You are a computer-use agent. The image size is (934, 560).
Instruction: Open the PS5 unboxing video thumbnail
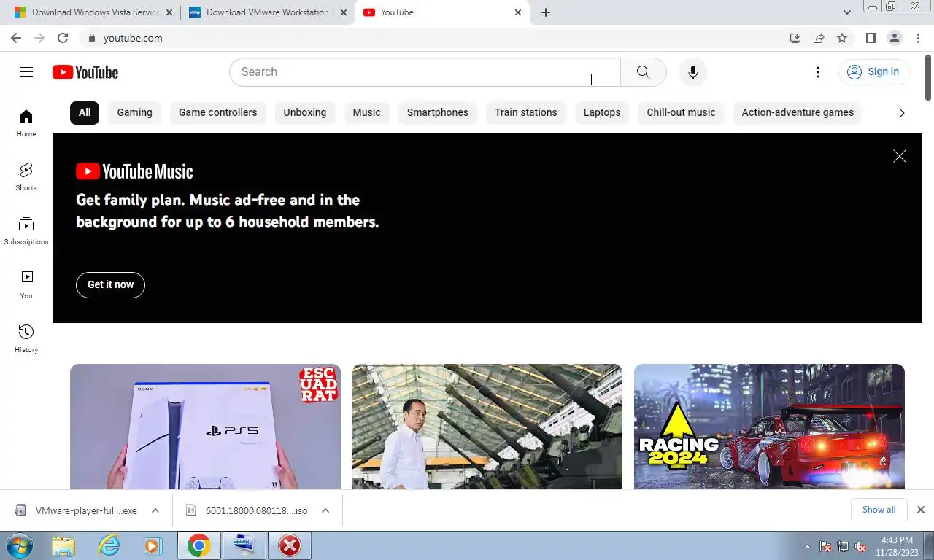point(205,427)
